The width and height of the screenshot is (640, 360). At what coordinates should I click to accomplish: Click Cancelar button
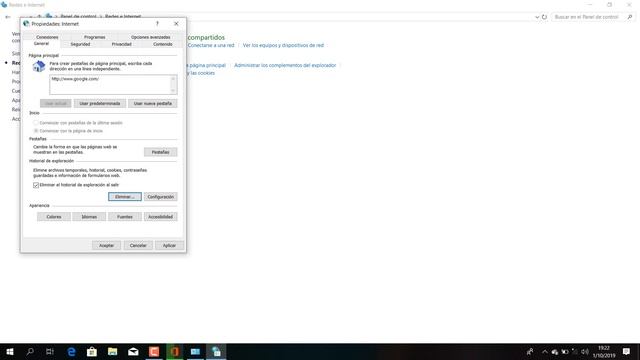pos(138,245)
